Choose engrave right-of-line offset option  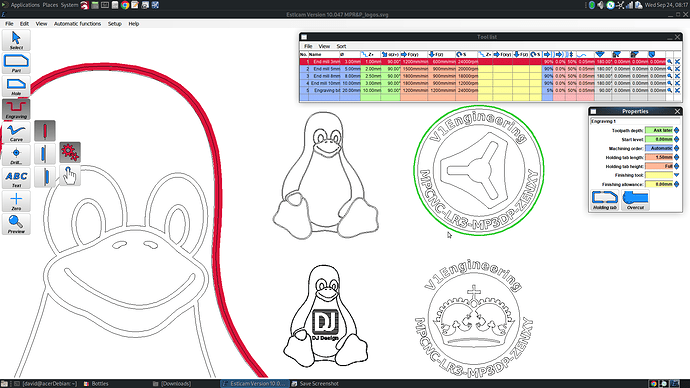click(x=45, y=176)
